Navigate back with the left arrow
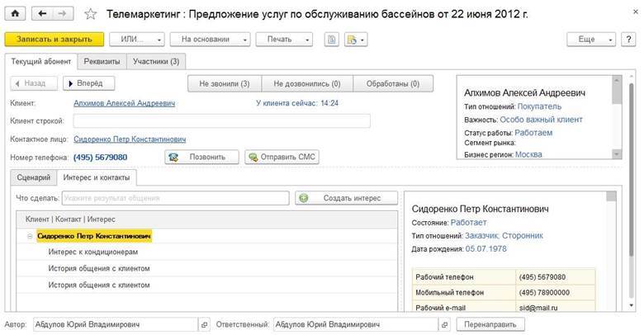Image resolution: width=644 pixels, height=335 pixels. click(x=42, y=13)
